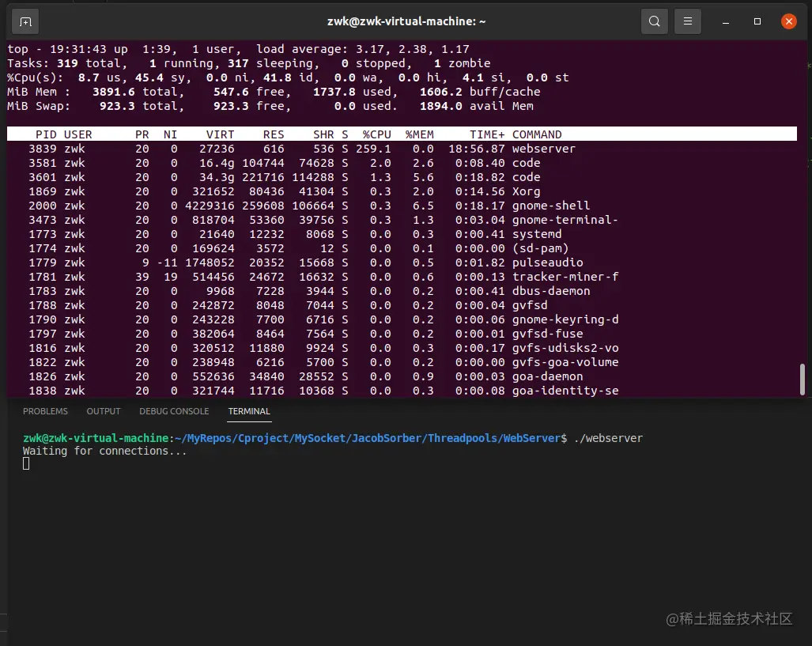Image resolution: width=812 pixels, height=646 pixels.
Task: Click the ./webserver command text
Action: pos(609,438)
